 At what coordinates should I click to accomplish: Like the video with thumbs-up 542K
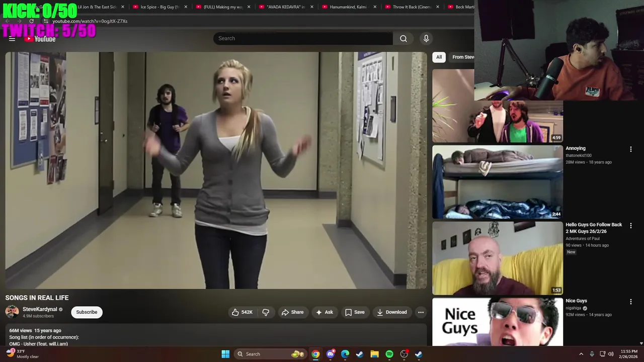click(242, 312)
